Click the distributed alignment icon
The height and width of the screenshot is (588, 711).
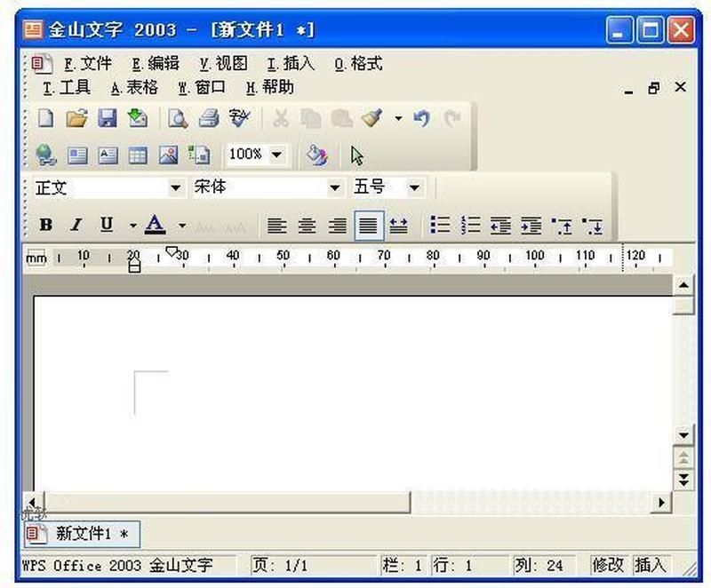coord(398,225)
